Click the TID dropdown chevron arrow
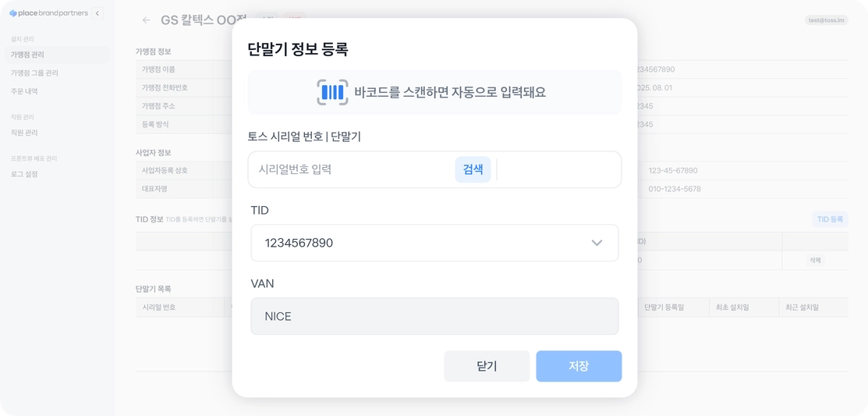Viewport: 868px width, 416px height. coord(597,243)
